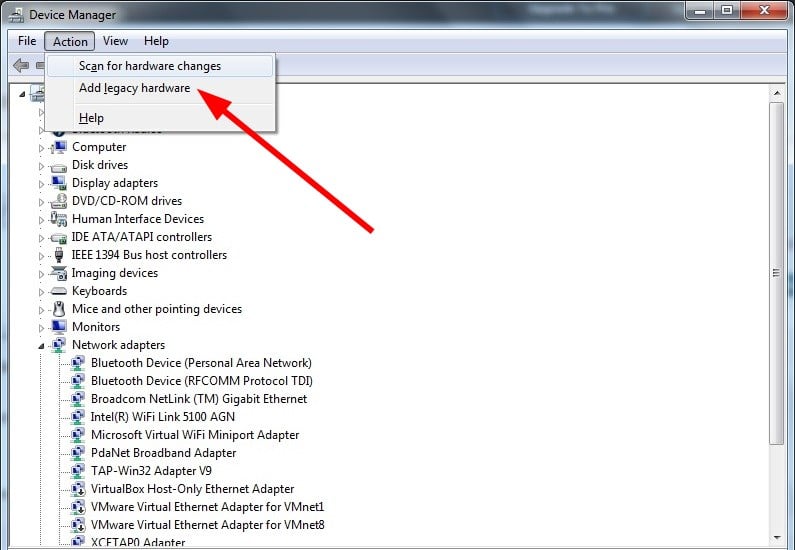This screenshot has height=550, width=795.
Task: Click the Human Interface Devices icon
Action: click(x=59, y=219)
